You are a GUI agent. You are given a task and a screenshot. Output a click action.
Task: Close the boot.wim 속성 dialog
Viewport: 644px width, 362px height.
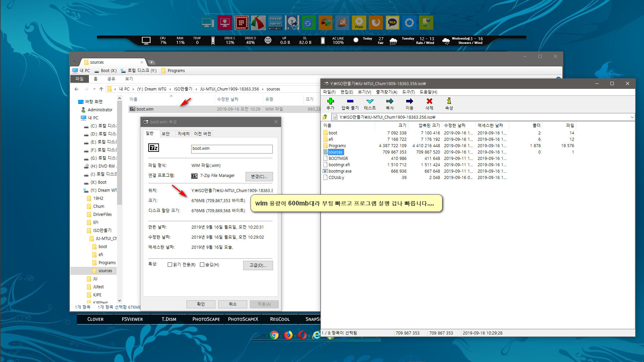276,122
